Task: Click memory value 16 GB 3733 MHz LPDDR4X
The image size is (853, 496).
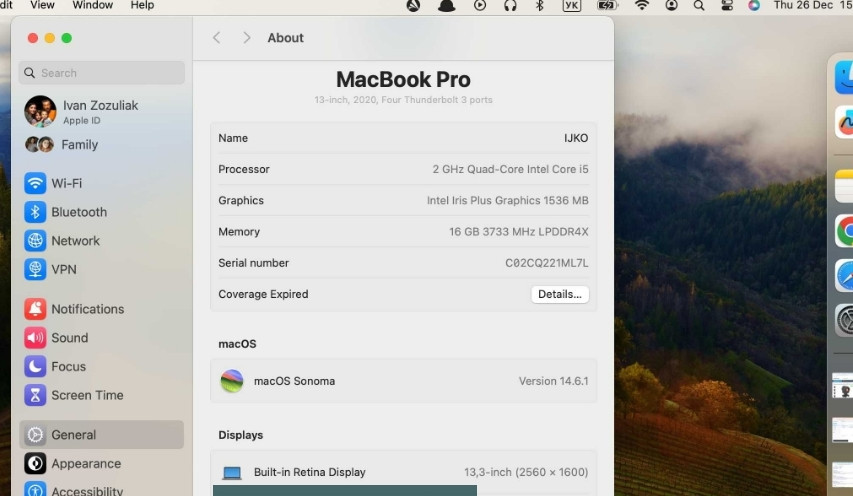Action: coord(518,232)
